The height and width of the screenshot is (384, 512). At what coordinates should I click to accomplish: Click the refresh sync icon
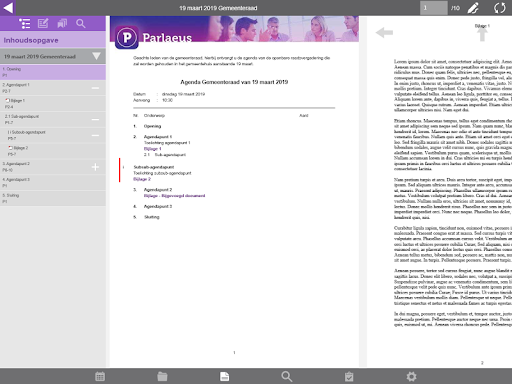click(x=499, y=8)
